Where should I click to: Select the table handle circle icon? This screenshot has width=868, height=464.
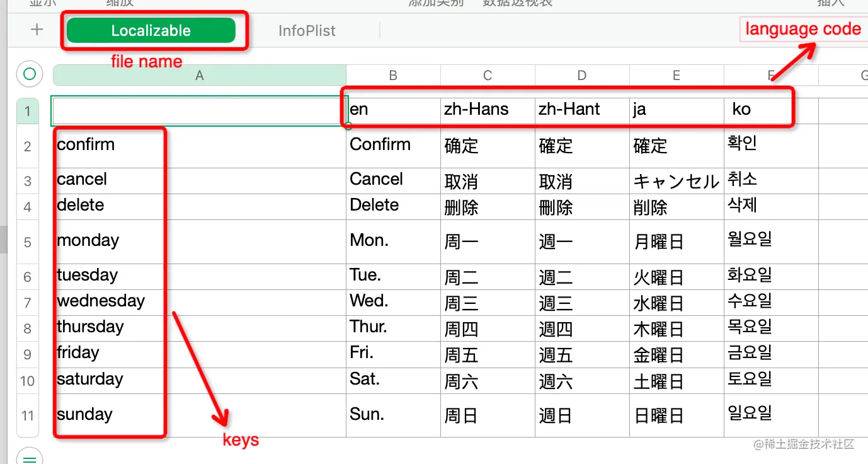[x=29, y=74]
